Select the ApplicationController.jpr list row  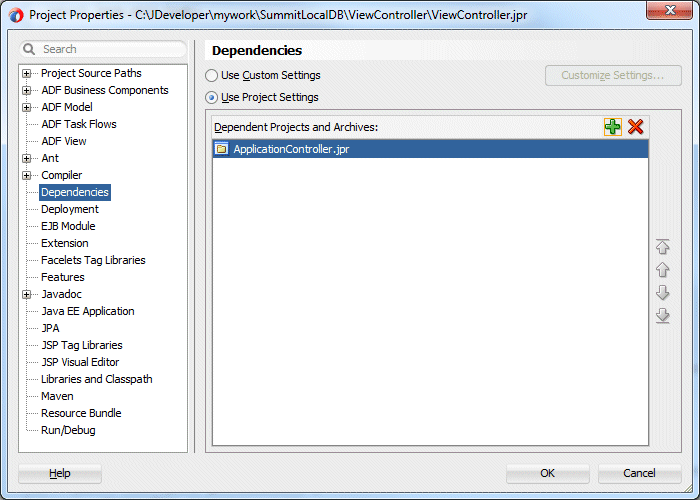tap(430, 149)
